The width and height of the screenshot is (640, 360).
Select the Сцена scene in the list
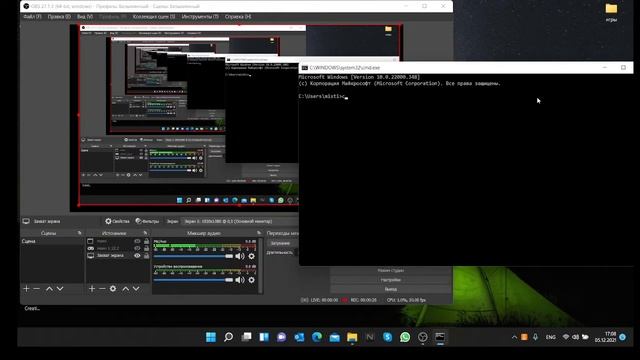point(52,241)
